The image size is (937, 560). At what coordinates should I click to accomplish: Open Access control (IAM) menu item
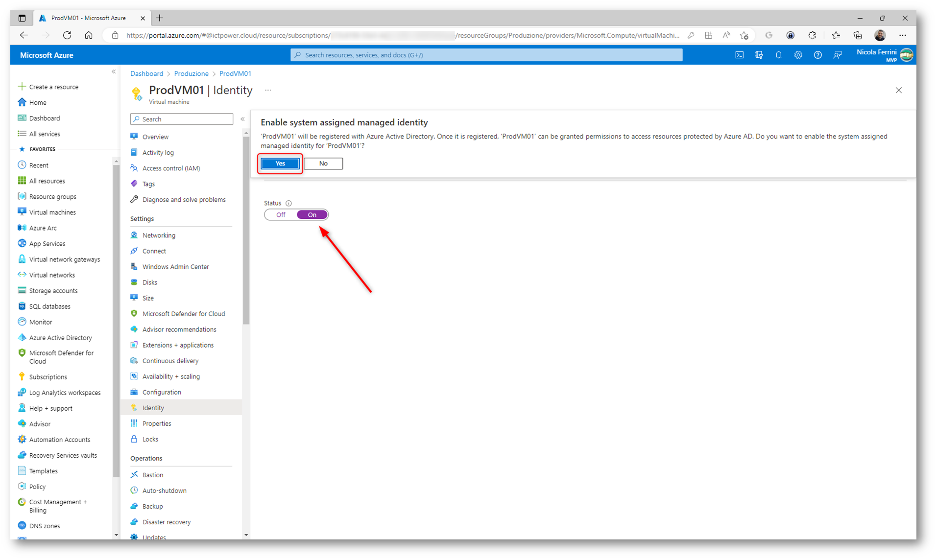click(x=171, y=168)
